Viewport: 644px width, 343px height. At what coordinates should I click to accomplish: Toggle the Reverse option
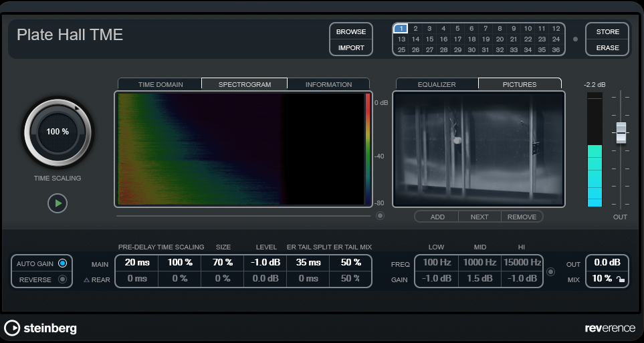pos(62,279)
